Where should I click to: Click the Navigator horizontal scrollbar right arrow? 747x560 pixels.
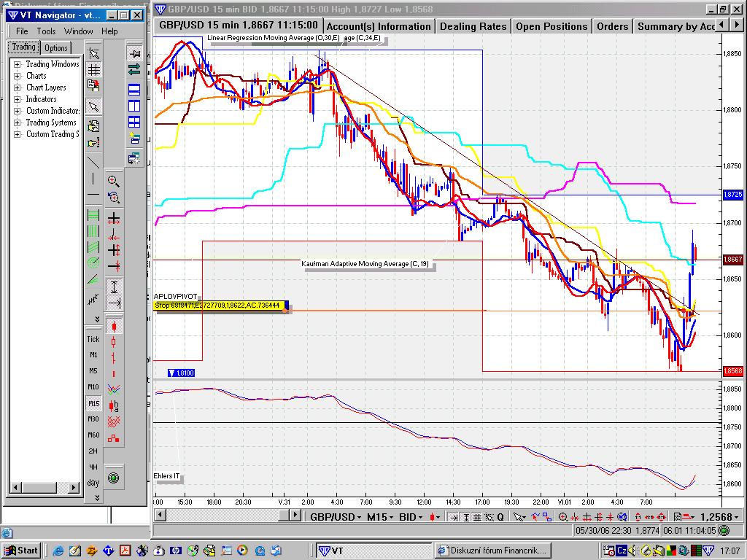(74, 487)
